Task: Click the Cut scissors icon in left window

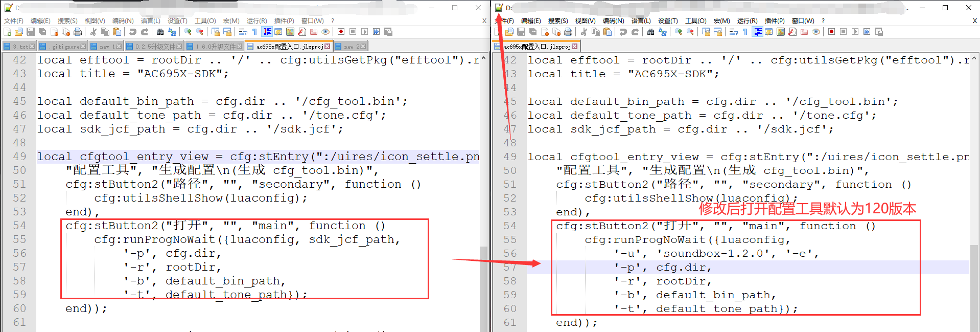Action: 94,32
